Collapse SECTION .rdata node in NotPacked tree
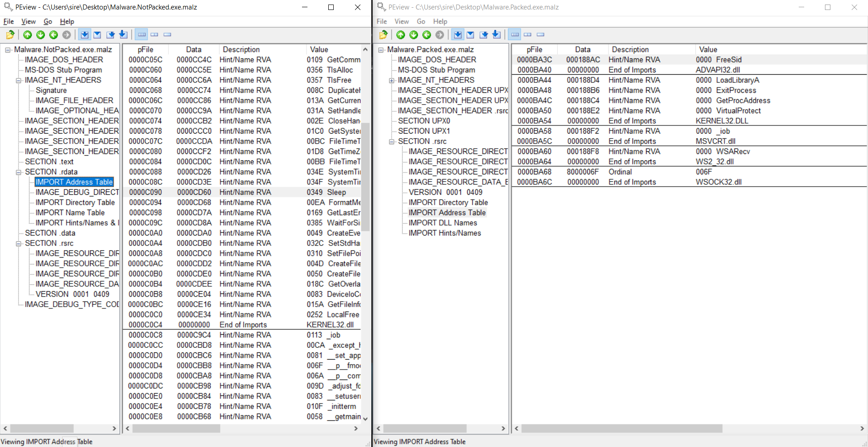868x447 pixels. tap(19, 172)
